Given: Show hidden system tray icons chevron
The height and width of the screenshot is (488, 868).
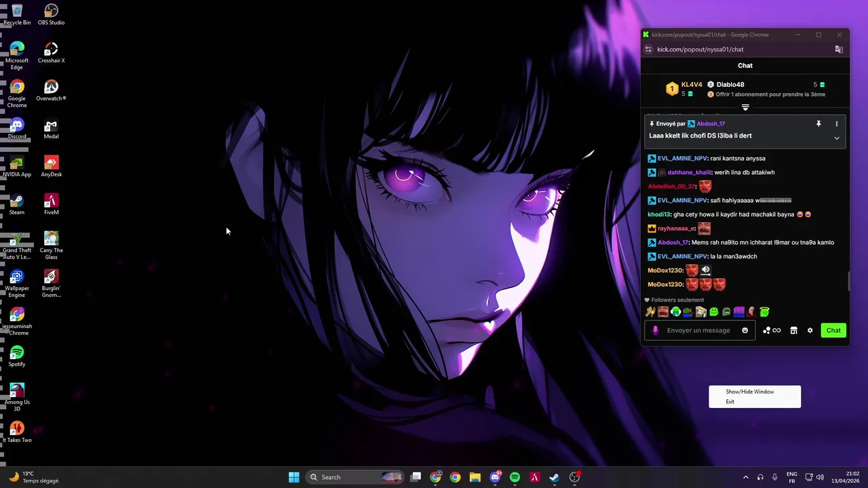Looking at the screenshot, I should (746, 477).
